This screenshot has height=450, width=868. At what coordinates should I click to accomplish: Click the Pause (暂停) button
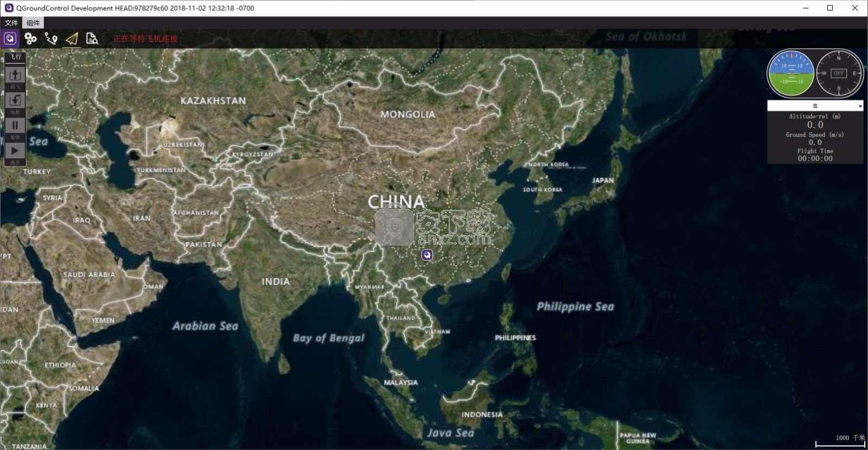click(15, 125)
